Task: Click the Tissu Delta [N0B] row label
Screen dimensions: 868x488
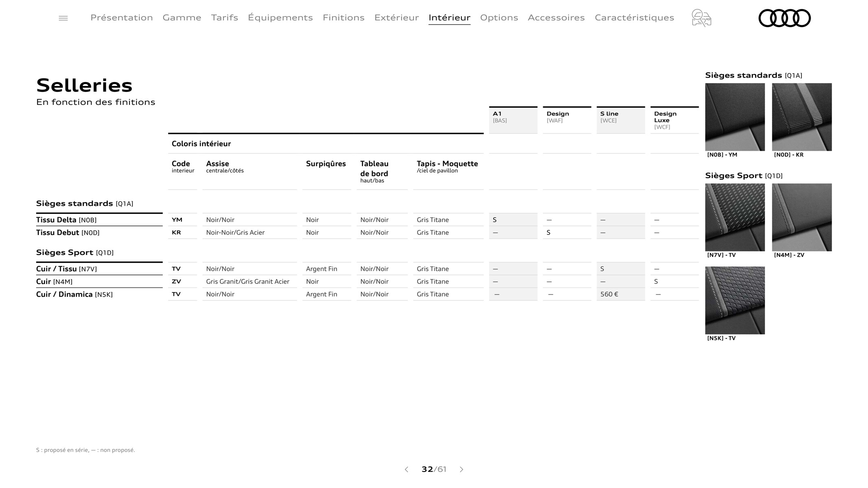Action: pos(66,220)
